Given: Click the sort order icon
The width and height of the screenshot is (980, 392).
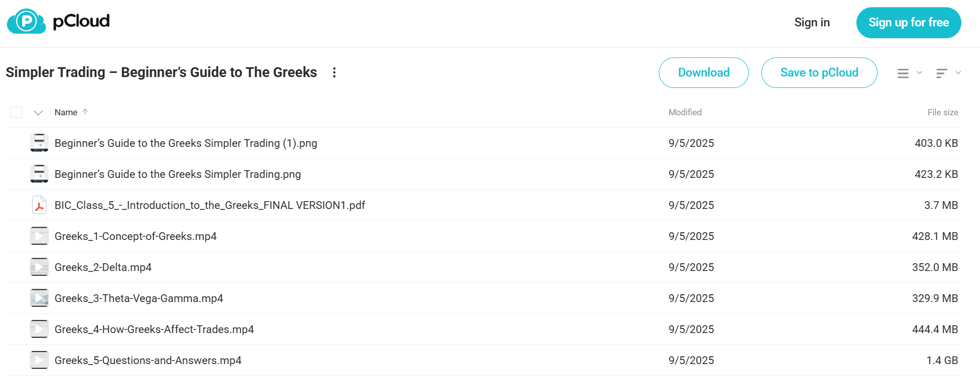Looking at the screenshot, I should [x=942, y=73].
